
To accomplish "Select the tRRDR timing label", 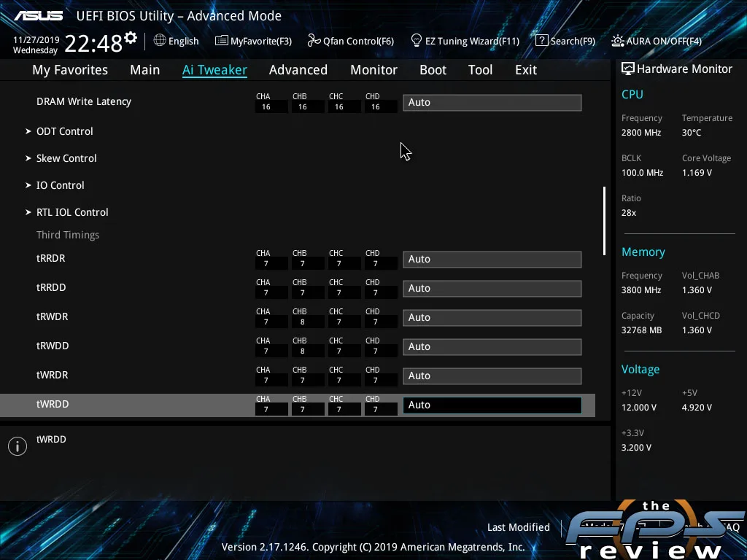I will [51, 259].
